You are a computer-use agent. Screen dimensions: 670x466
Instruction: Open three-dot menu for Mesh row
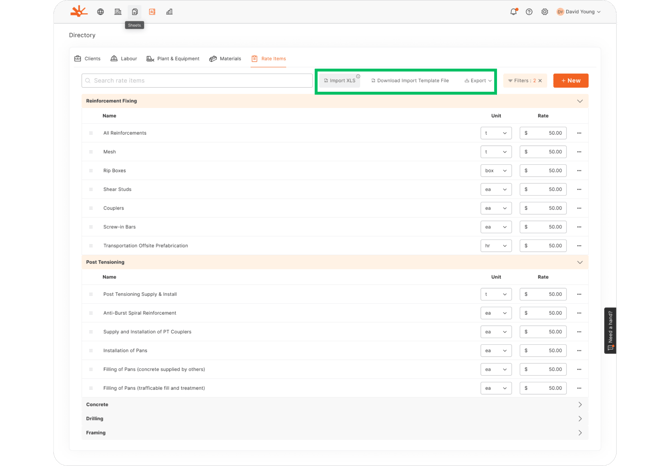click(579, 152)
